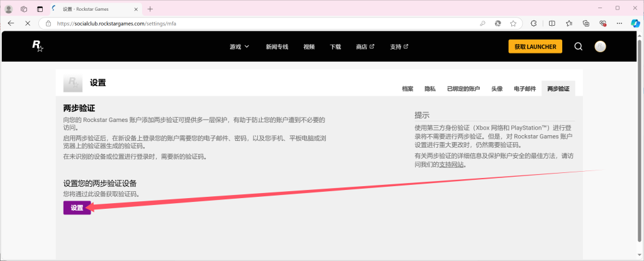The image size is (644, 261).
Task: Open split screen icon in toolbar
Action: point(552,23)
